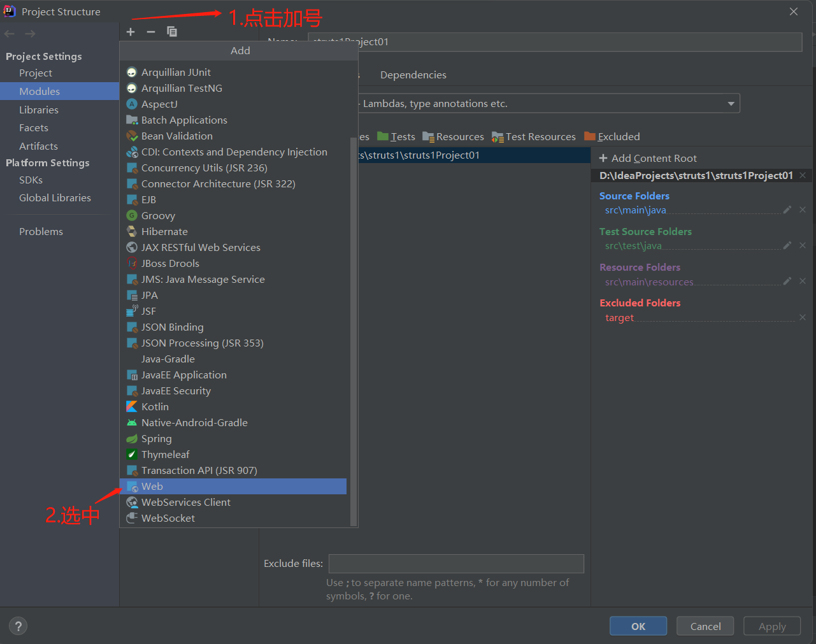816x644 pixels.
Task: Select Modules in the sidebar
Action: (59, 92)
